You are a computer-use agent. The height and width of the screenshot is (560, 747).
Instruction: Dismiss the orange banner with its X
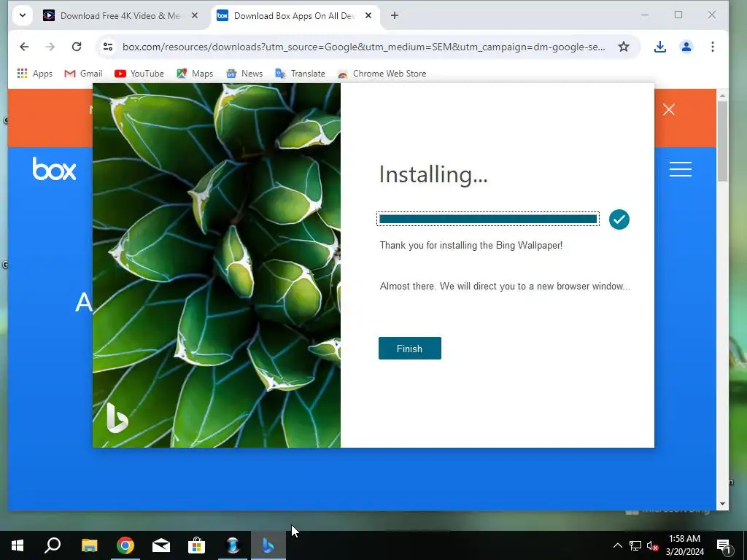click(669, 109)
